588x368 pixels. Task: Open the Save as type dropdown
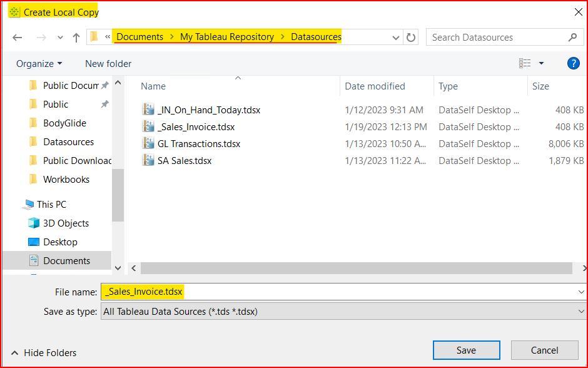(581, 312)
